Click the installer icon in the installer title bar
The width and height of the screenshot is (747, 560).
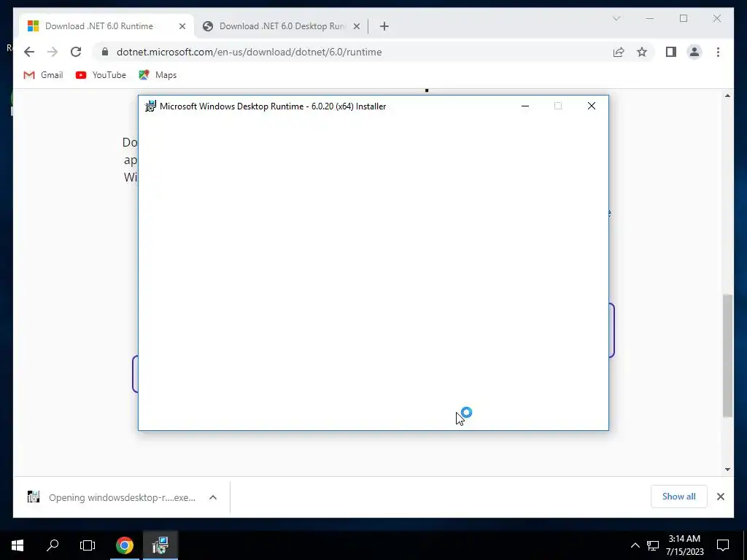(x=150, y=106)
